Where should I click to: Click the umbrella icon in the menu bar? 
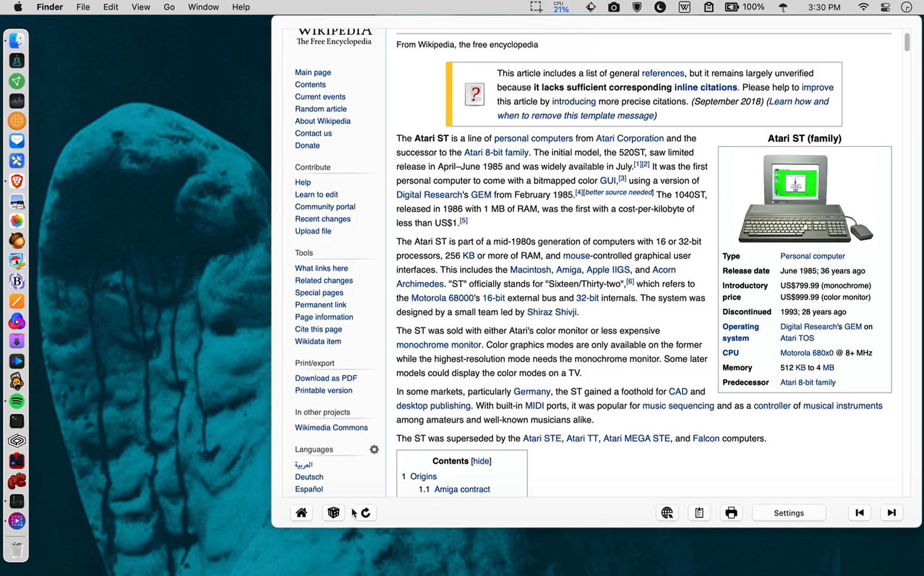pyautogui.click(x=783, y=7)
